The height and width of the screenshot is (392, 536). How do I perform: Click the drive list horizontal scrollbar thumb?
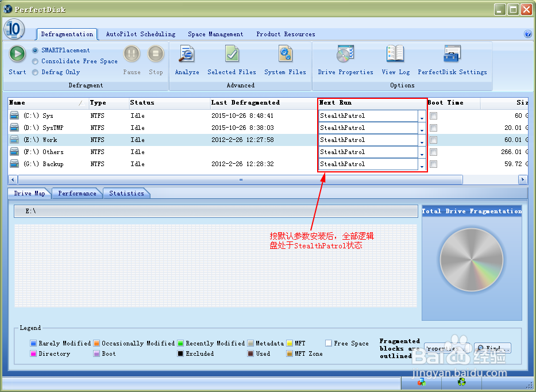pos(240,179)
